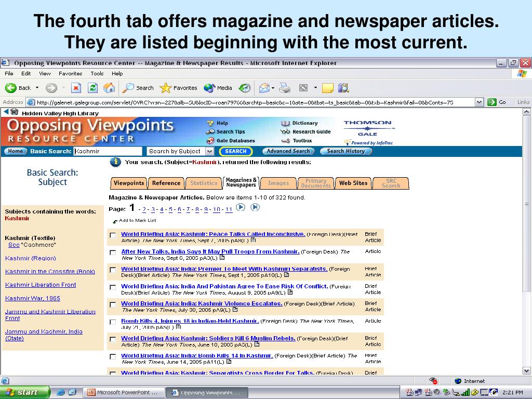Open Kashmir (Region) subject link
The image size is (532, 399).
coord(31,258)
